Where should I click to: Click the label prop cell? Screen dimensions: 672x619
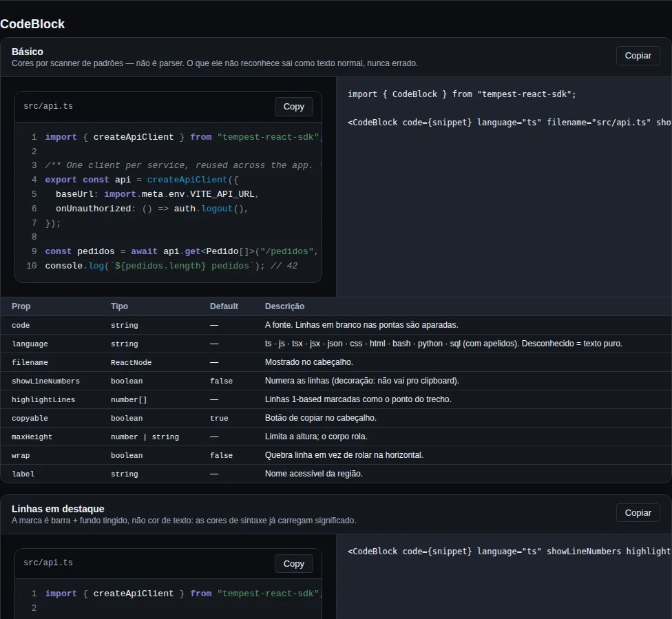(x=23, y=474)
